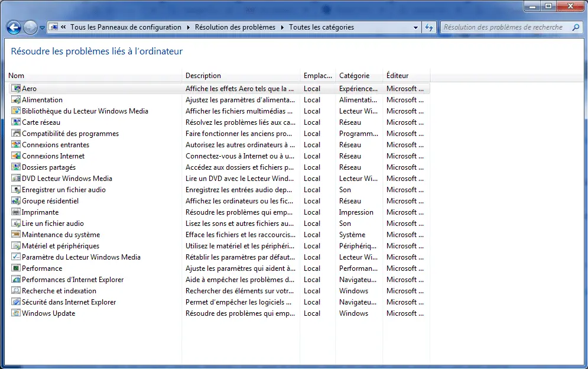Screen dimensions: 588x369
Task: Sort by the Nom column header
Action: pyautogui.click(x=94, y=76)
